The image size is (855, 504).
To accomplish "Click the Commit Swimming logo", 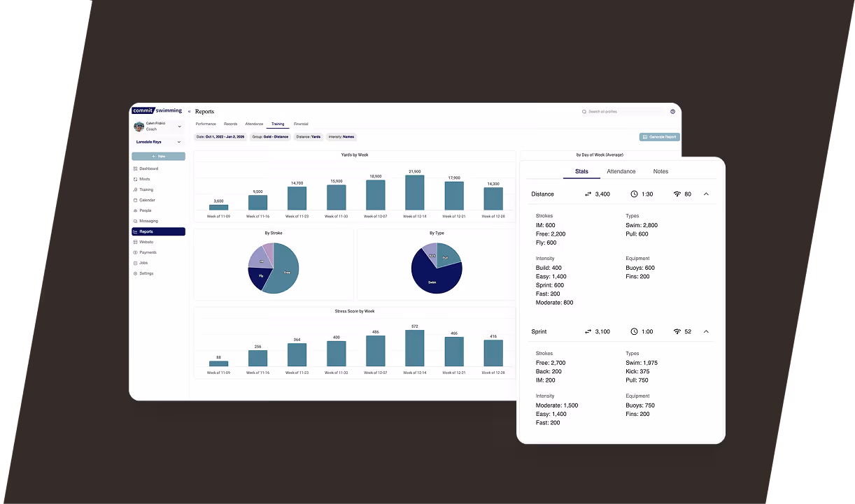I will pyautogui.click(x=157, y=110).
